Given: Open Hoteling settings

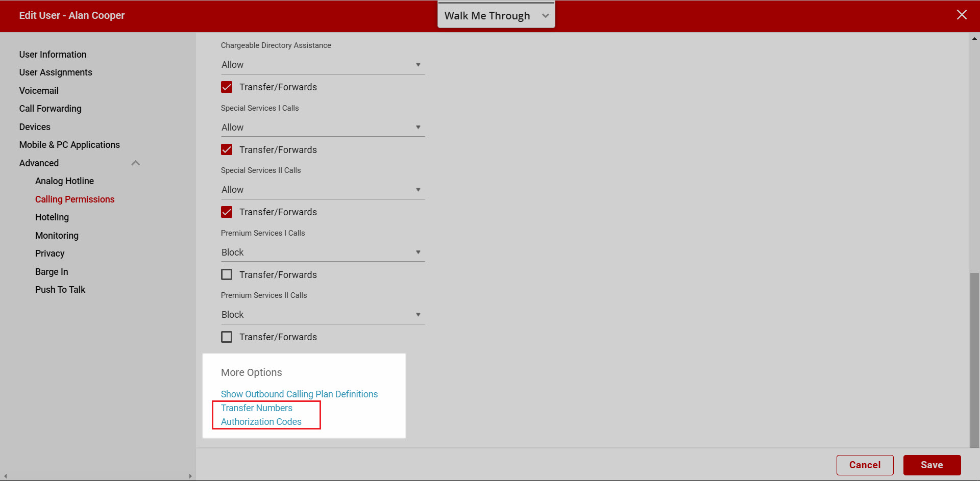Looking at the screenshot, I should tap(52, 217).
